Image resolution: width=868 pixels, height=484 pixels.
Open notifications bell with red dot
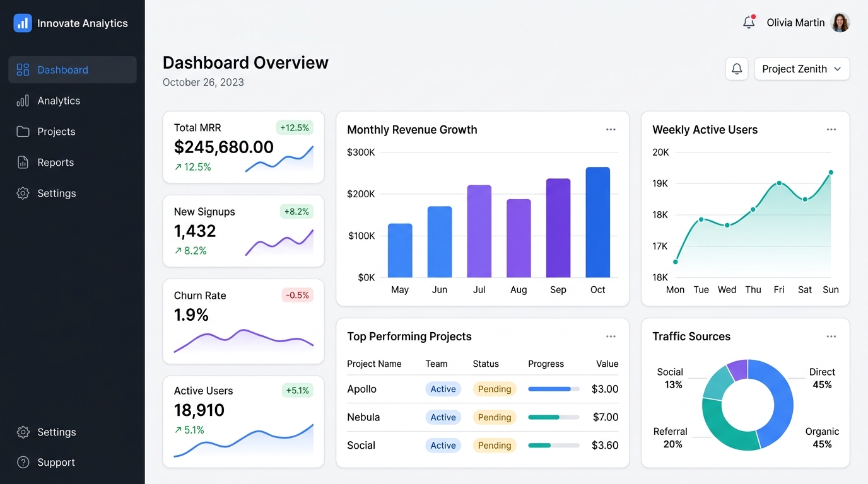tap(749, 22)
